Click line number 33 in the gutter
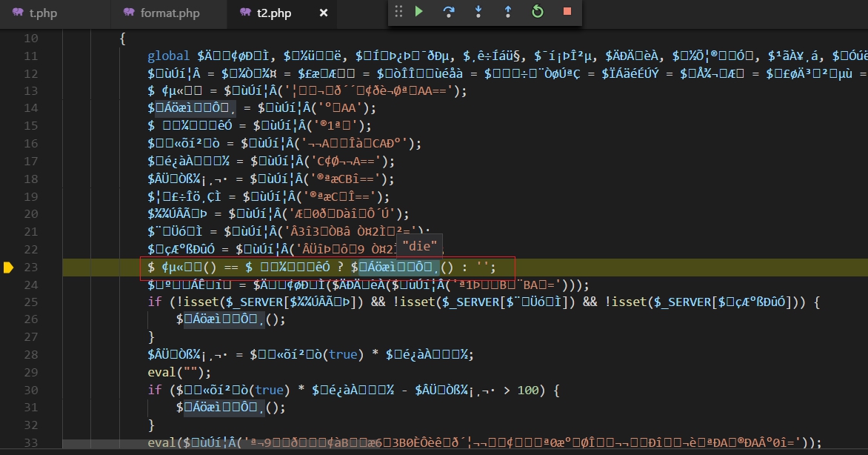Screen dimensions: 868x455 [31, 443]
